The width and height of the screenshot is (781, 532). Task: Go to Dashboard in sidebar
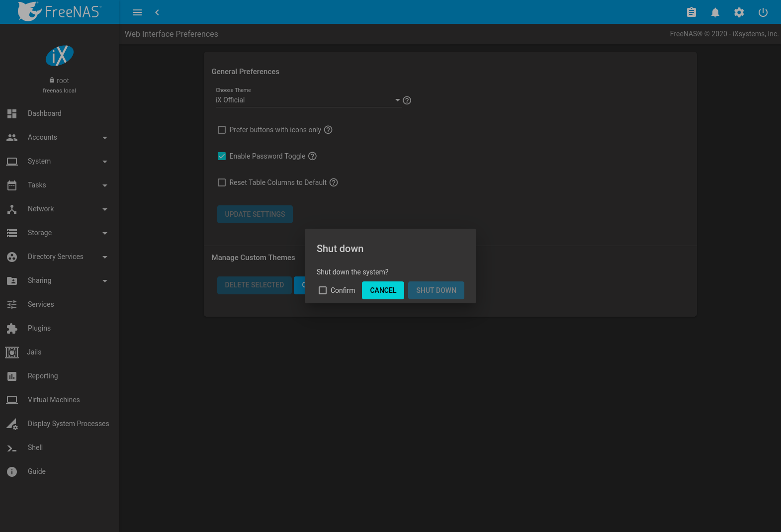point(45,113)
